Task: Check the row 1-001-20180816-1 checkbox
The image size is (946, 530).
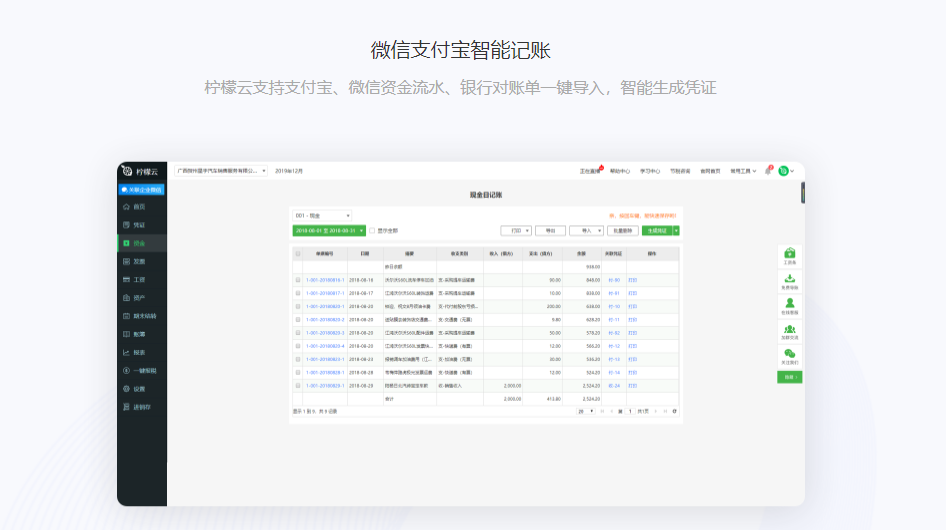Action: click(x=297, y=280)
